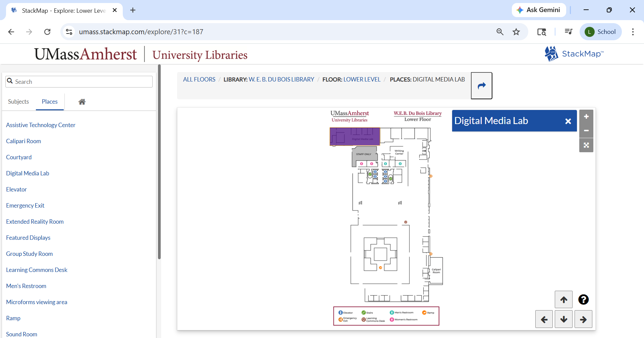Screen dimensions: 644x338
Task: Click the StackMap logo
Action: click(574, 54)
